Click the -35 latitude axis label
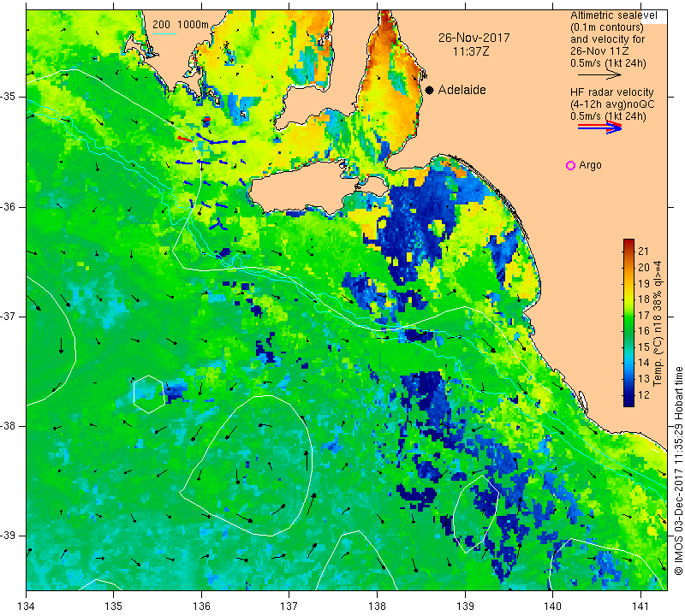The width and height of the screenshot is (685, 616). [9, 97]
